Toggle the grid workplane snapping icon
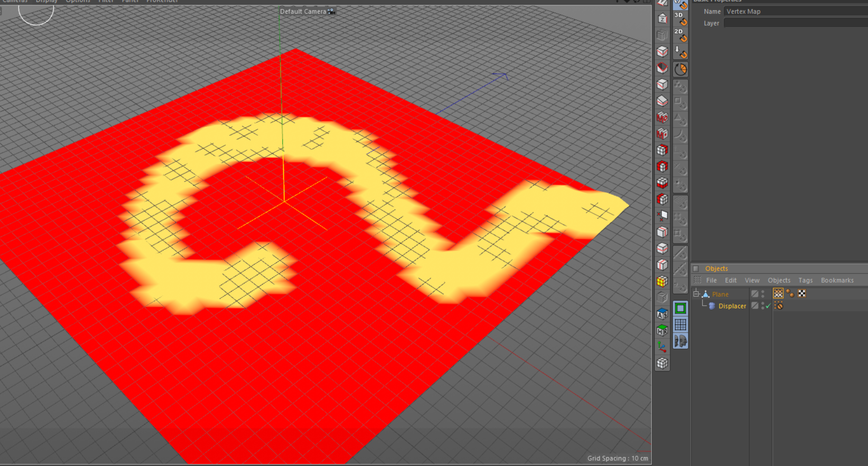Viewport: 868px width, 466px height. coord(681,325)
